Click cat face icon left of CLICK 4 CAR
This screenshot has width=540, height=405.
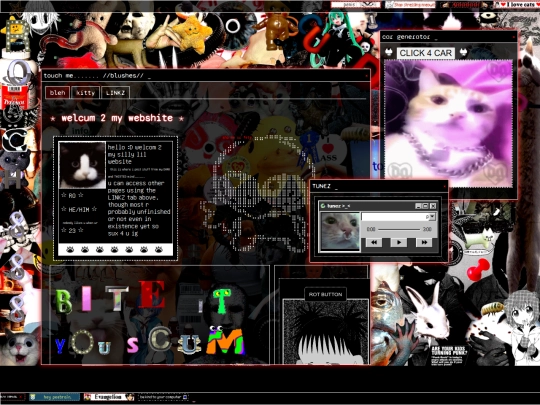389,52
